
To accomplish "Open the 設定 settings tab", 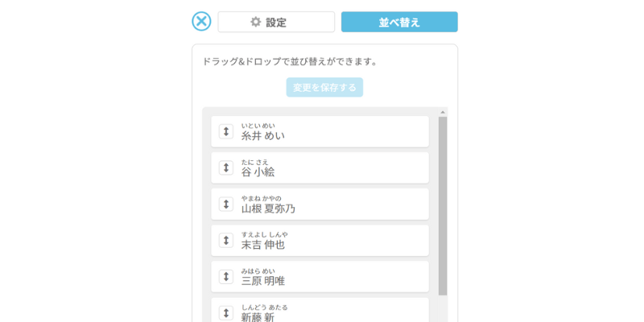I will coord(276,22).
